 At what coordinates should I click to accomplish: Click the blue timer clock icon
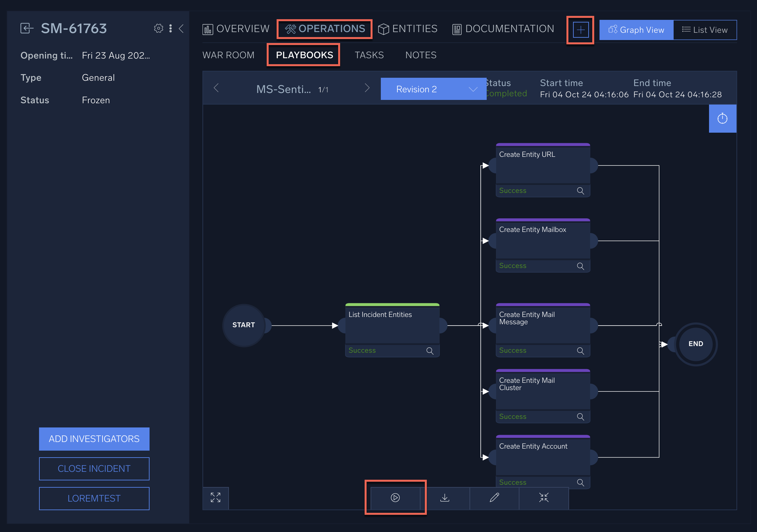pyautogui.click(x=722, y=118)
